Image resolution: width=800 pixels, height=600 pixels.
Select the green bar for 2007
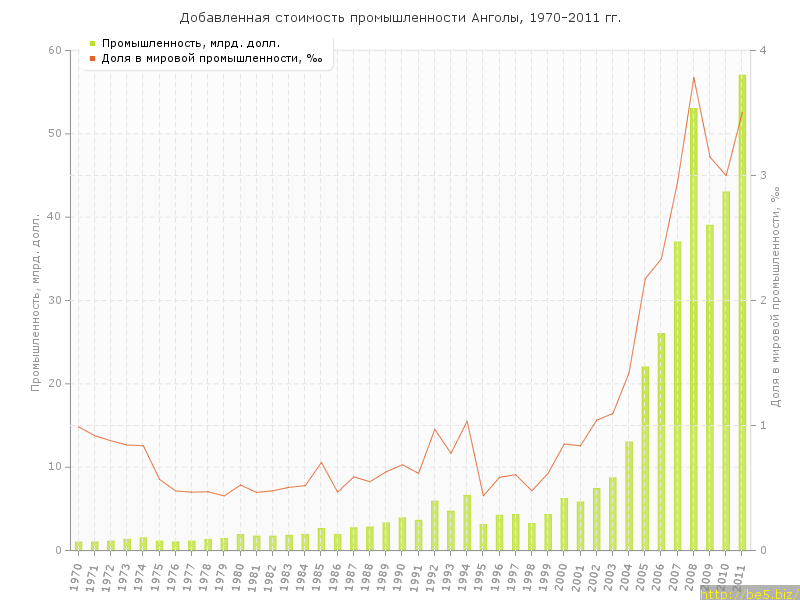pos(677,395)
